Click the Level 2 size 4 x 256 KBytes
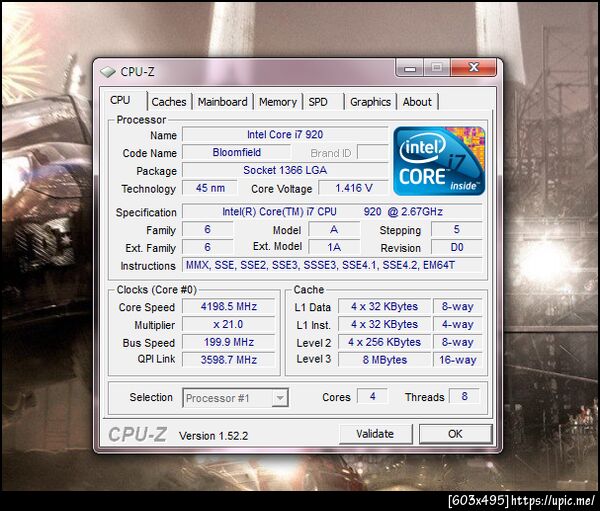The height and width of the screenshot is (511, 600). click(x=385, y=342)
